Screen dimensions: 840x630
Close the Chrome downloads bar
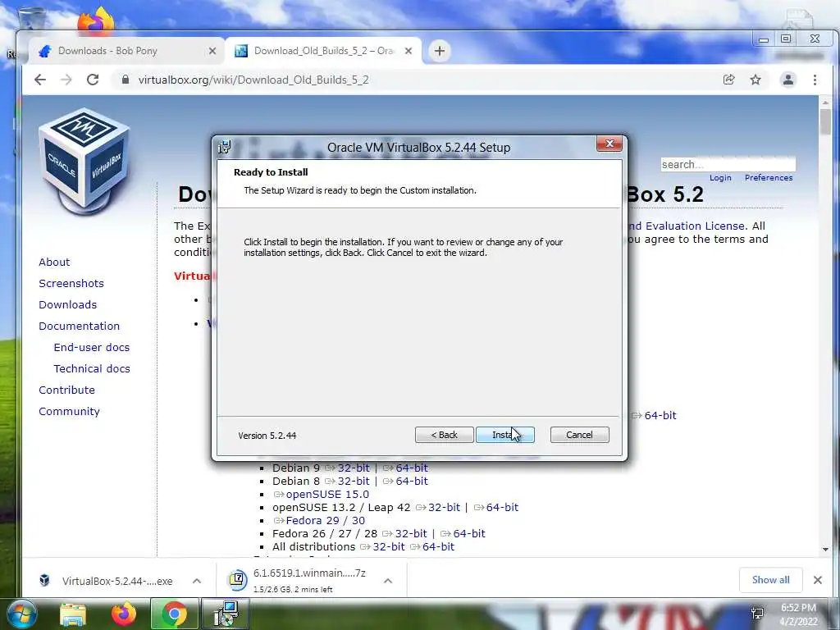tap(818, 580)
